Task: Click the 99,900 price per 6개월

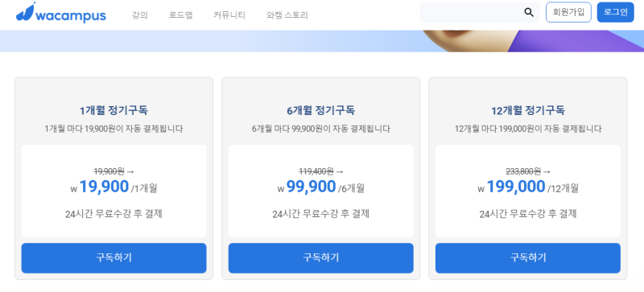Action: (x=320, y=187)
